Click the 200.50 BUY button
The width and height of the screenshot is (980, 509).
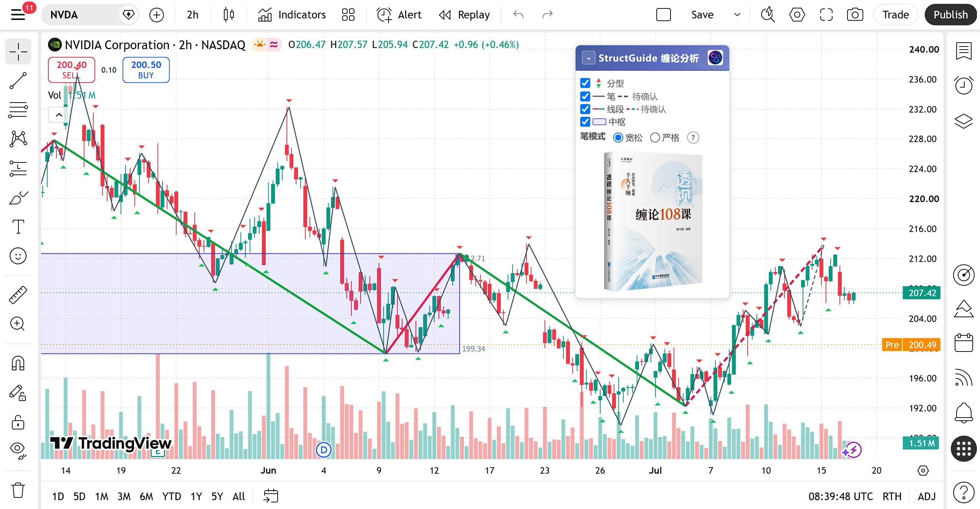(146, 70)
